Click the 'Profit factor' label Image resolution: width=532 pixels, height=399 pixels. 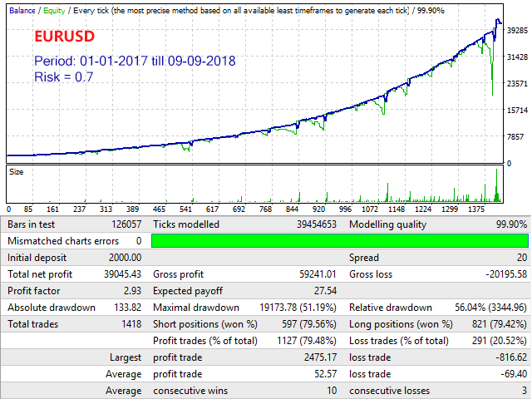coord(33,291)
